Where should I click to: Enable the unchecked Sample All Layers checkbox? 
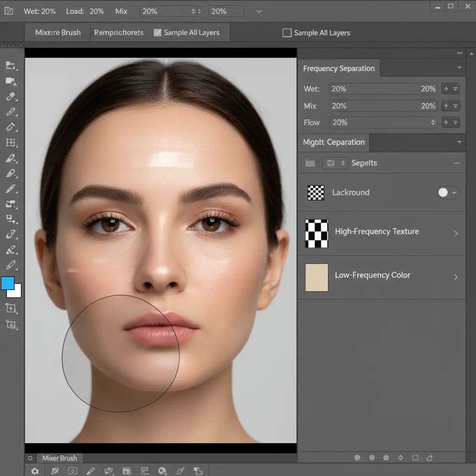287,33
